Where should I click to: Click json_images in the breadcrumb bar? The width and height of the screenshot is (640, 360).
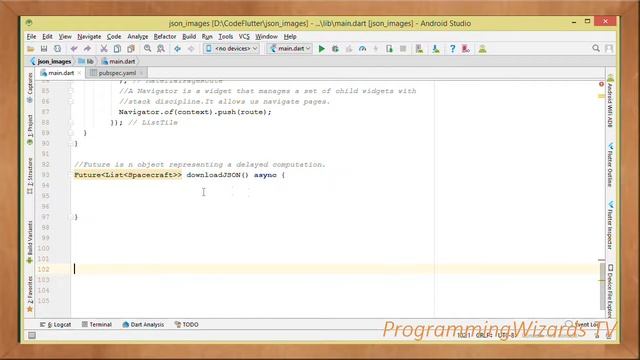51,61
